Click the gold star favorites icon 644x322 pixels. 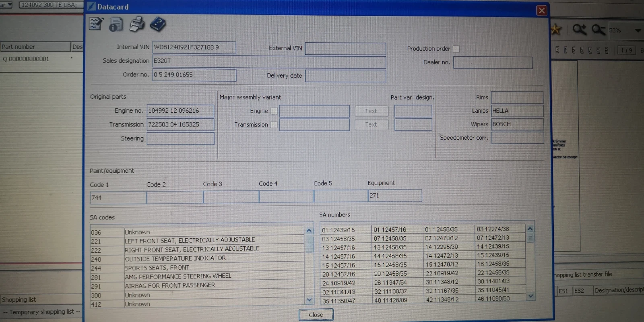[x=556, y=29]
